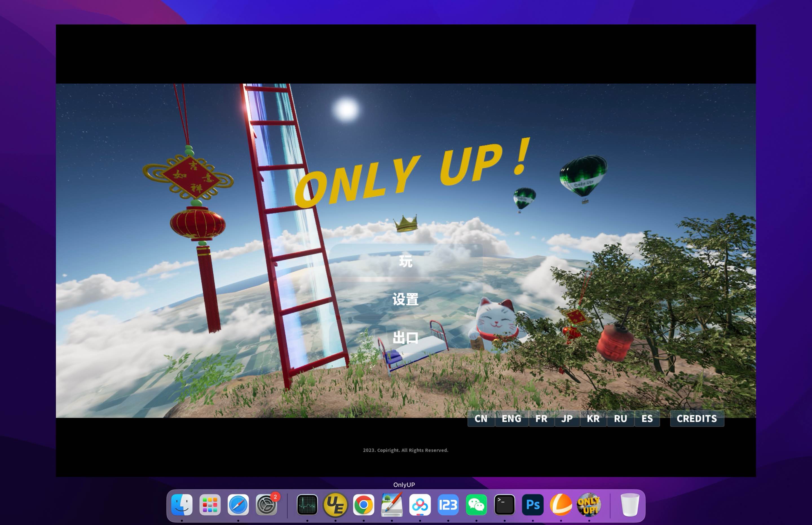
Task: Select ENG language tab
Action: [509, 418]
